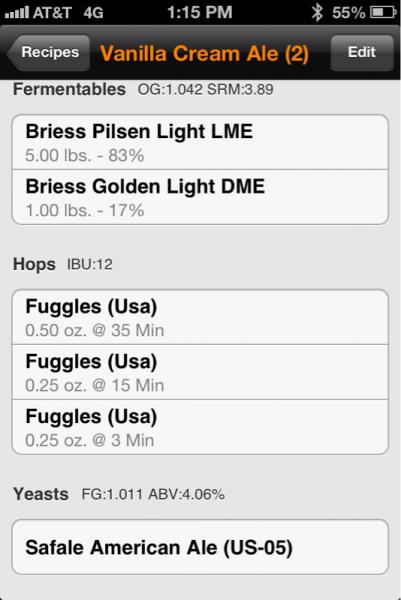Select Fuggles hop at 35 Min
Image resolution: width=401 pixels, height=600 pixels.
(x=200, y=317)
